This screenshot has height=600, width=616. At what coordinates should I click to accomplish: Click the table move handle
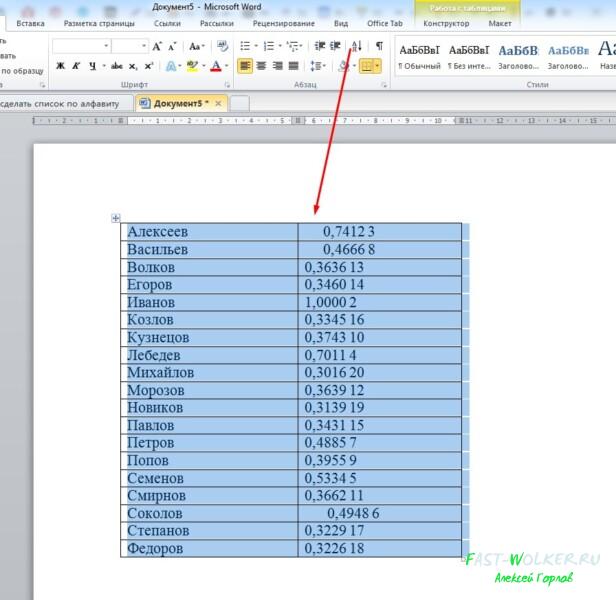116,218
